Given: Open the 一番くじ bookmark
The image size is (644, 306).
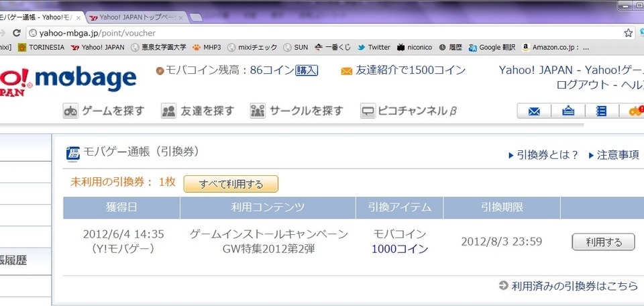Looking at the screenshot, I should (x=333, y=47).
